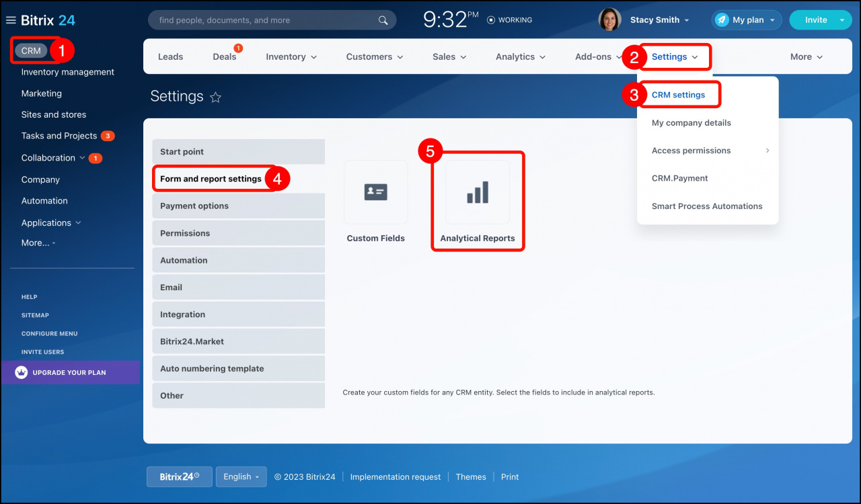Expand the Sales dropdown menu
The height and width of the screenshot is (504, 861).
pos(449,57)
